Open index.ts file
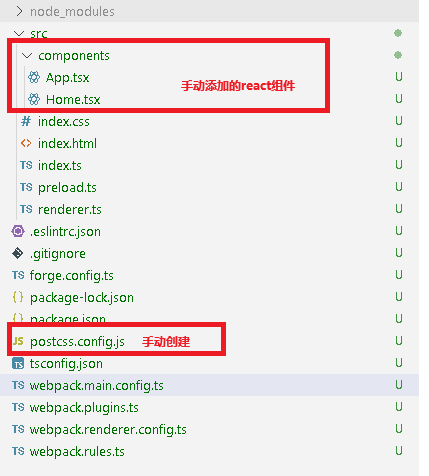The image size is (429, 476). (60, 166)
